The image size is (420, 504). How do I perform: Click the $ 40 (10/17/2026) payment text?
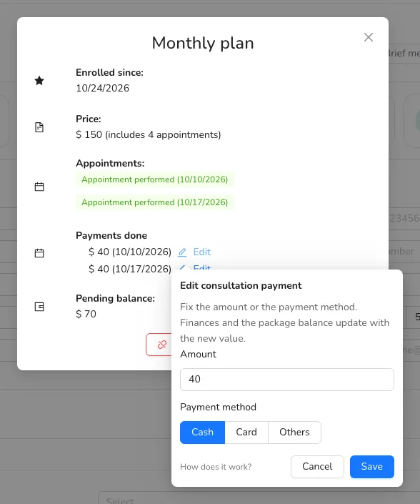[130, 268]
